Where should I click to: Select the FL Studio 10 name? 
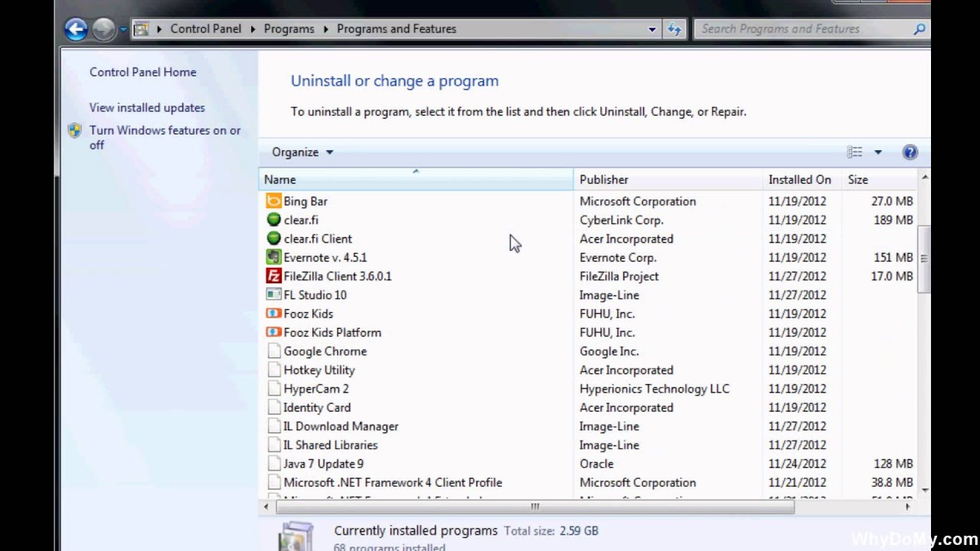315,295
